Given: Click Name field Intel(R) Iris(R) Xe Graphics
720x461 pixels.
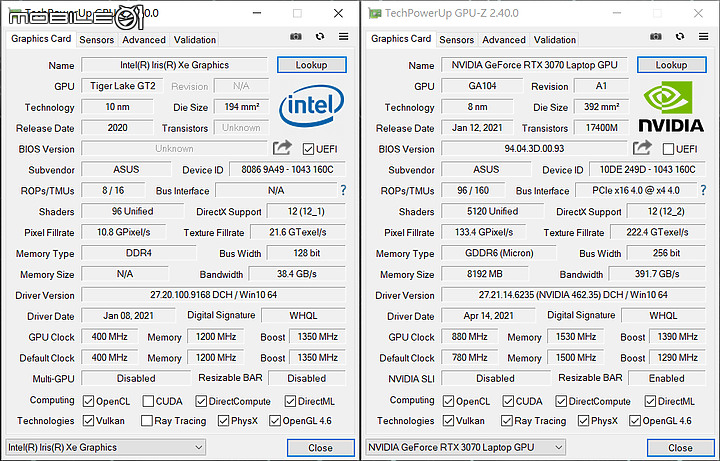Looking at the screenshot, I should (x=174, y=65).
